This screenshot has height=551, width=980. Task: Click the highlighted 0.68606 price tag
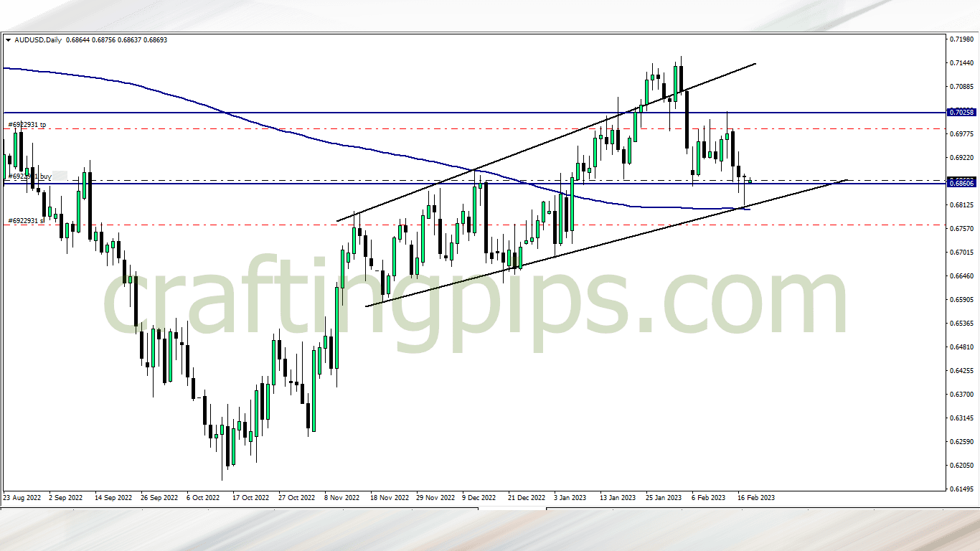[961, 184]
